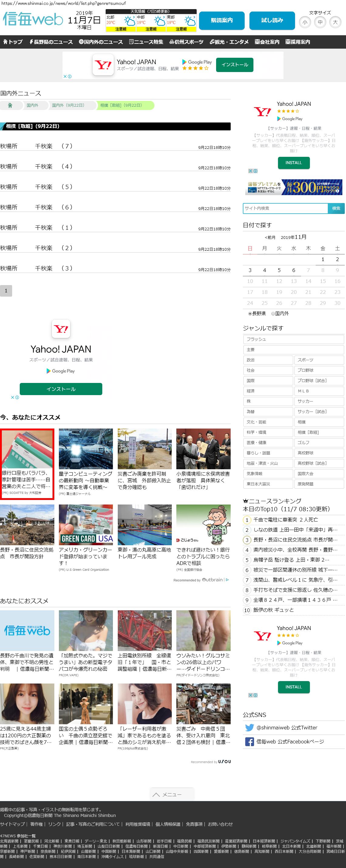Click the 試し読み button
This screenshot has width=346, height=868.
click(x=272, y=21)
